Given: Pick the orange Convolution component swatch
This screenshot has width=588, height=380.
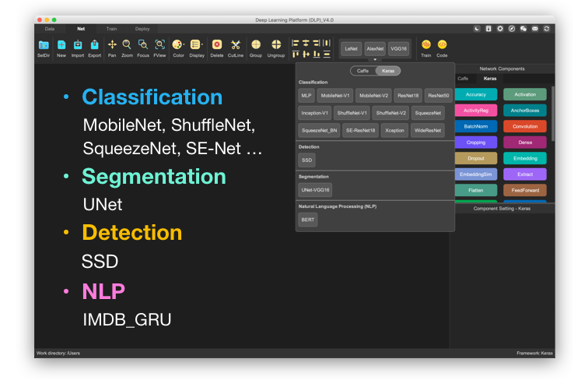Looking at the screenshot, I should click(x=524, y=126).
